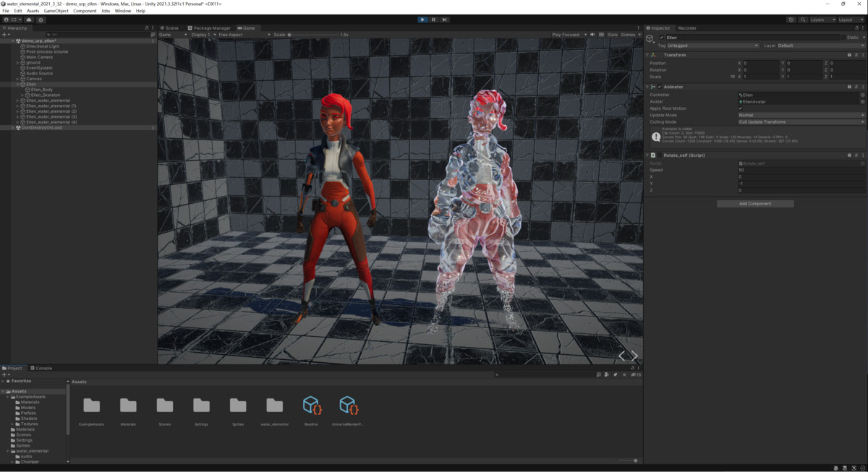Open the Culling Mode dropdown
Image resolution: width=868 pixels, height=472 pixels.
pyautogui.click(x=801, y=122)
